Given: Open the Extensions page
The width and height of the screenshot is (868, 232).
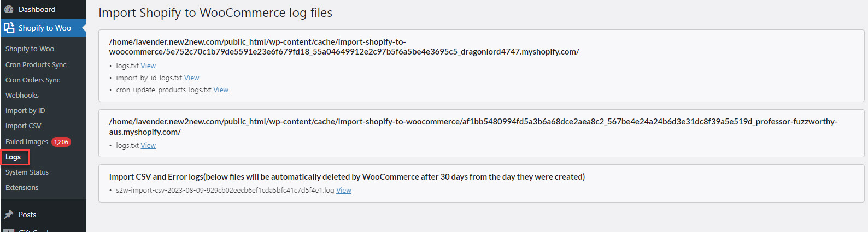Looking at the screenshot, I should point(22,187).
